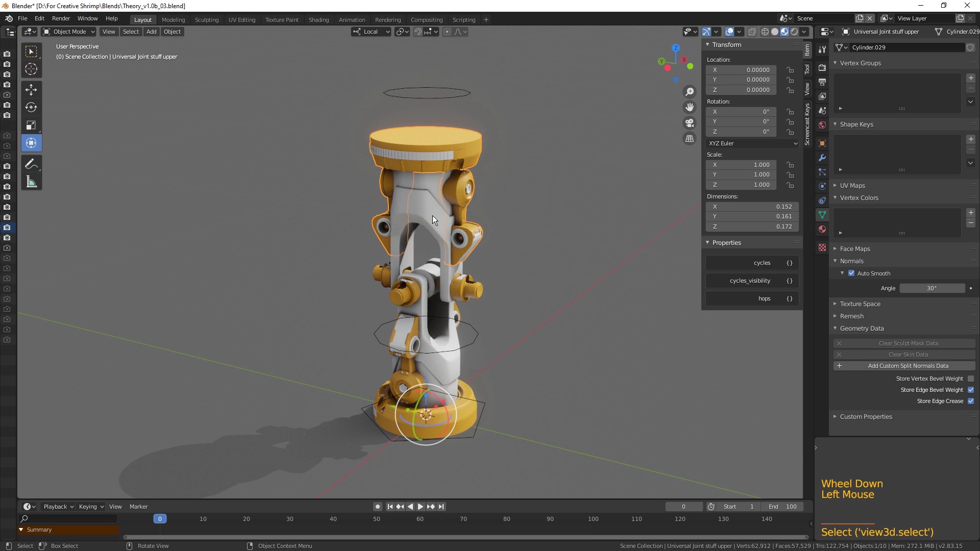Expand the UV Maps panel
This screenshot has height=551, width=980.
pyautogui.click(x=852, y=186)
